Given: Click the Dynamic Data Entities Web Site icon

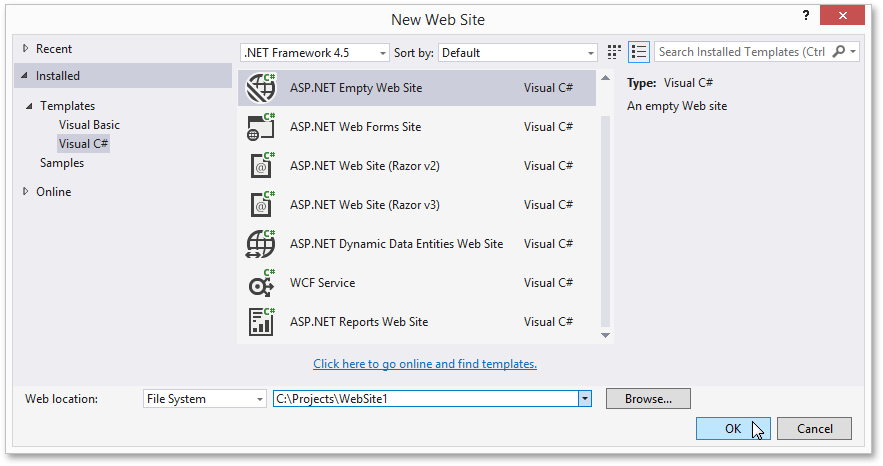Looking at the screenshot, I should click(x=261, y=244).
